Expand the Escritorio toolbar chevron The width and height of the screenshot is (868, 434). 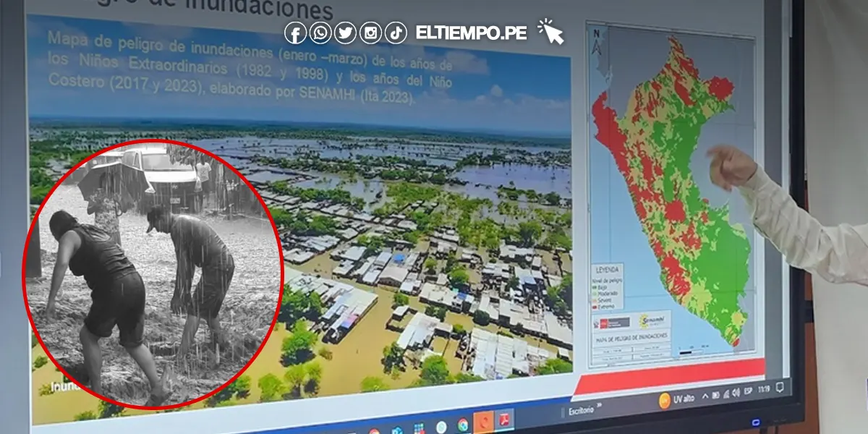[x=599, y=407]
